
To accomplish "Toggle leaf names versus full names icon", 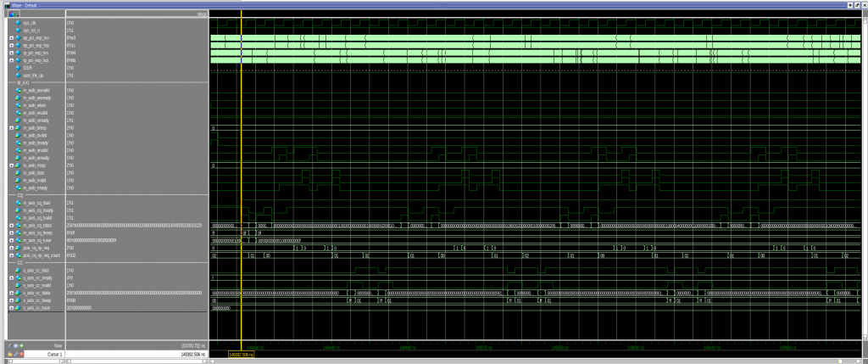I will tap(10, 346).
